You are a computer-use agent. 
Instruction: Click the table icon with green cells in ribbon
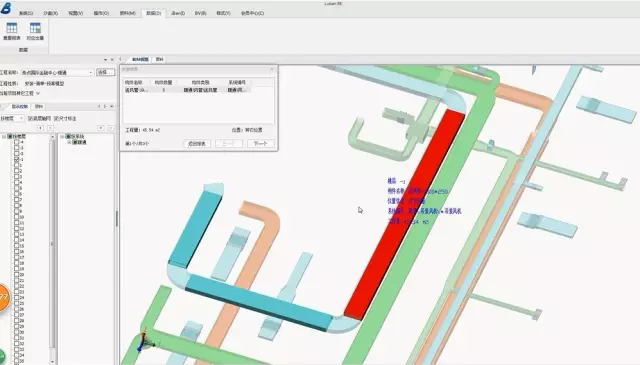pos(35,28)
